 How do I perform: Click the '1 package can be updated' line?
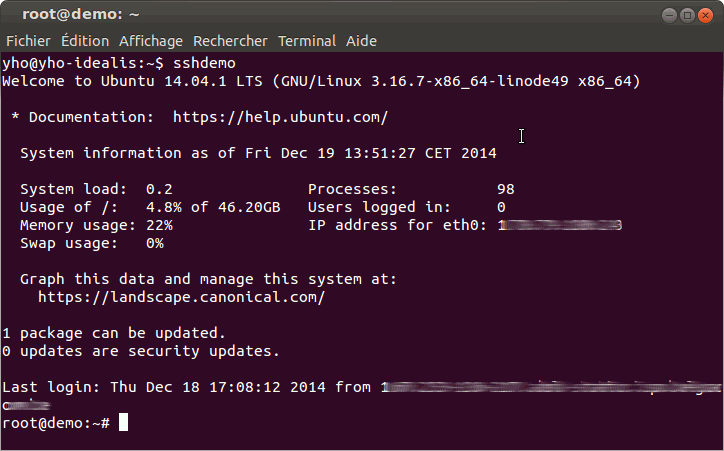pos(114,333)
